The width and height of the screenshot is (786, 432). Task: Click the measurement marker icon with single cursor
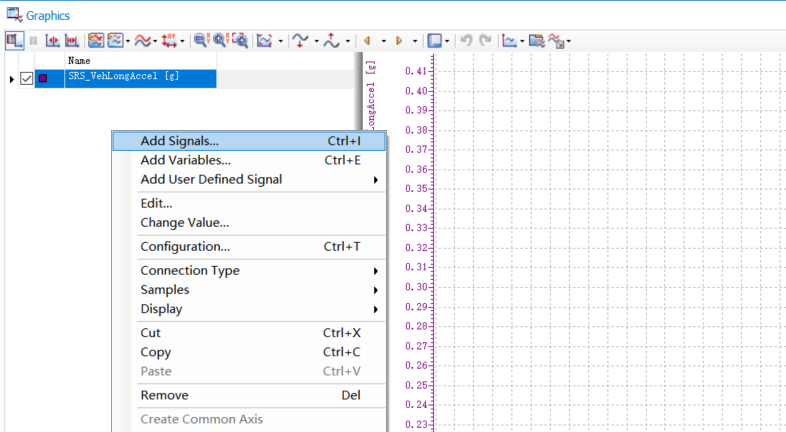[52, 41]
